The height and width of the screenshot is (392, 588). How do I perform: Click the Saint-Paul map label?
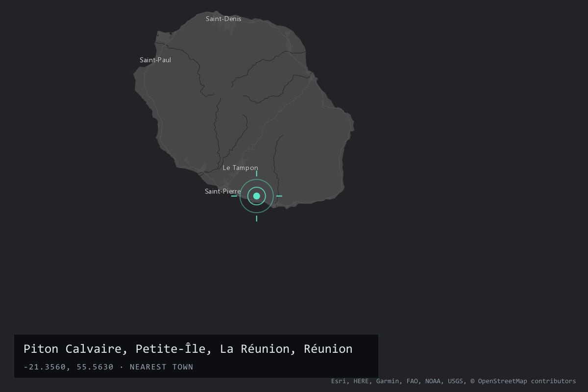(155, 60)
